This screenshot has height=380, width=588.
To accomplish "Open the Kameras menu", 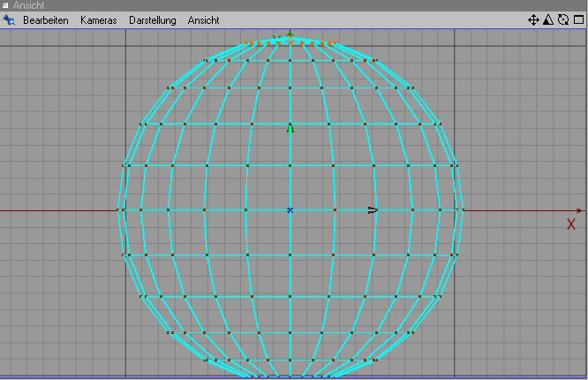I will (x=98, y=19).
